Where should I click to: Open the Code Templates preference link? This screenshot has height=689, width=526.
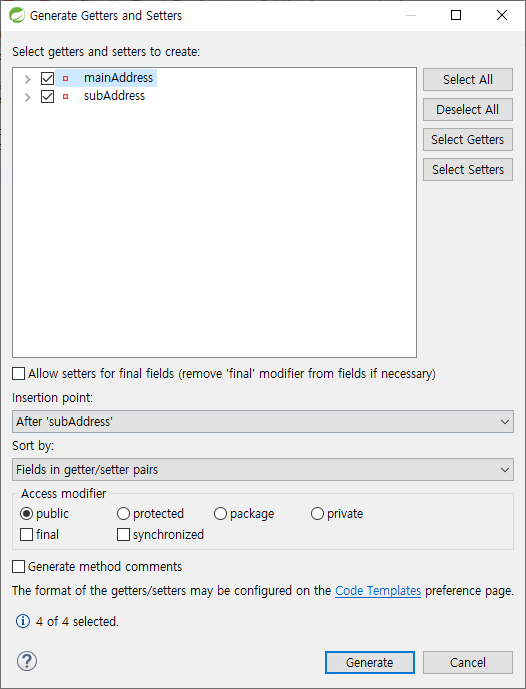pos(378,591)
